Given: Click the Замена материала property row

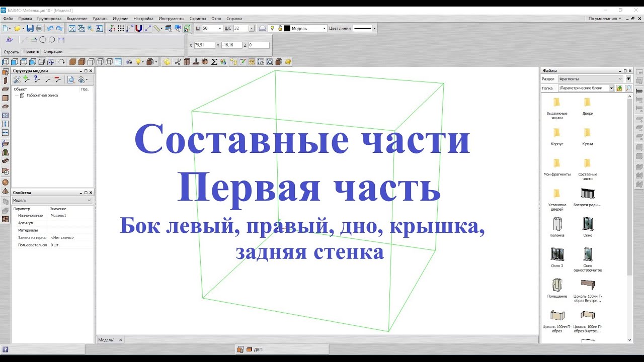Looking at the screenshot, I should point(52,237).
